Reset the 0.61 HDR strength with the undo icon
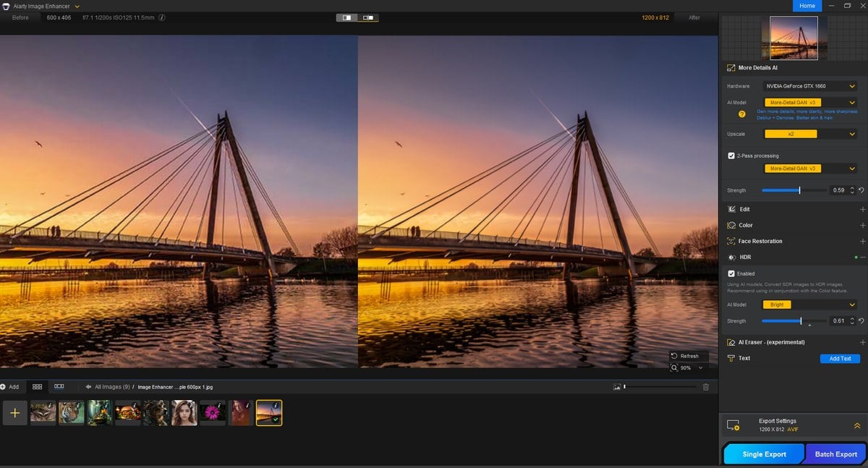This screenshot has height=468, width=868. 861,320
